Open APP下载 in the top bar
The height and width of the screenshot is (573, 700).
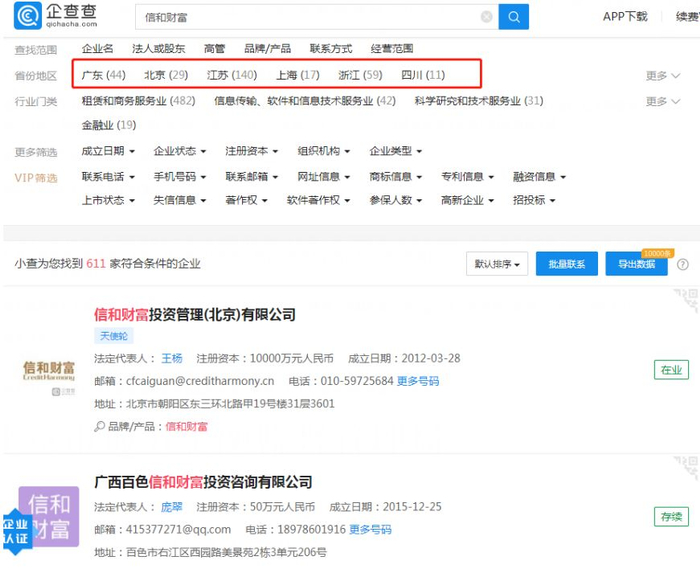pos(625,17)
